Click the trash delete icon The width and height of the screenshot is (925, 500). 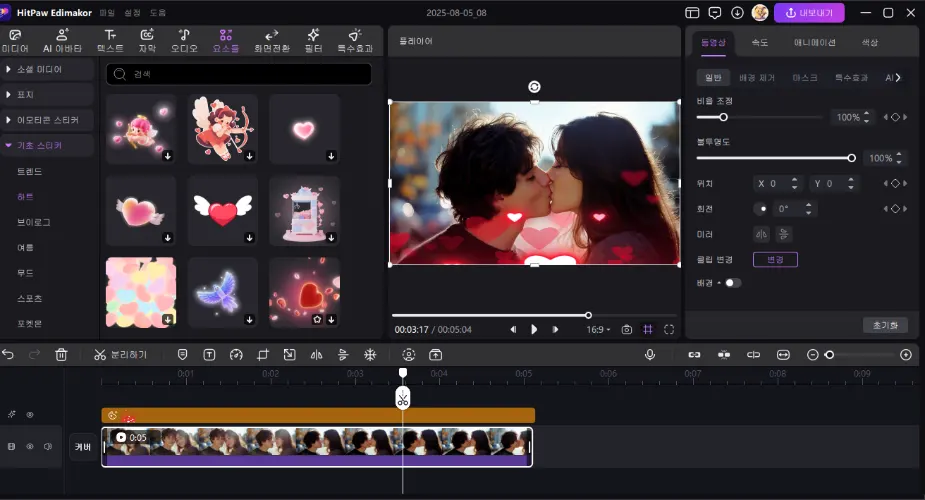coord(61,354)
